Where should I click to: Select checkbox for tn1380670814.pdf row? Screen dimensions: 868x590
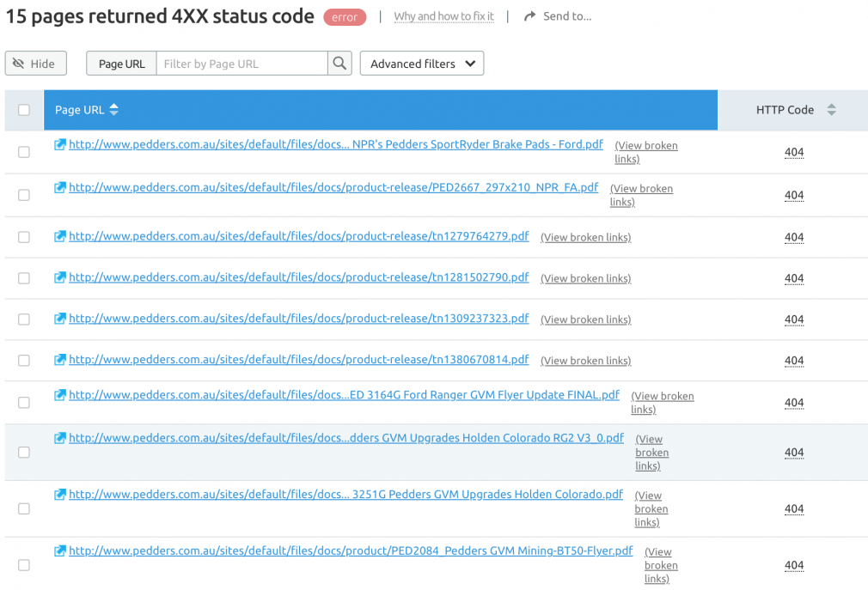coord(24,360)
